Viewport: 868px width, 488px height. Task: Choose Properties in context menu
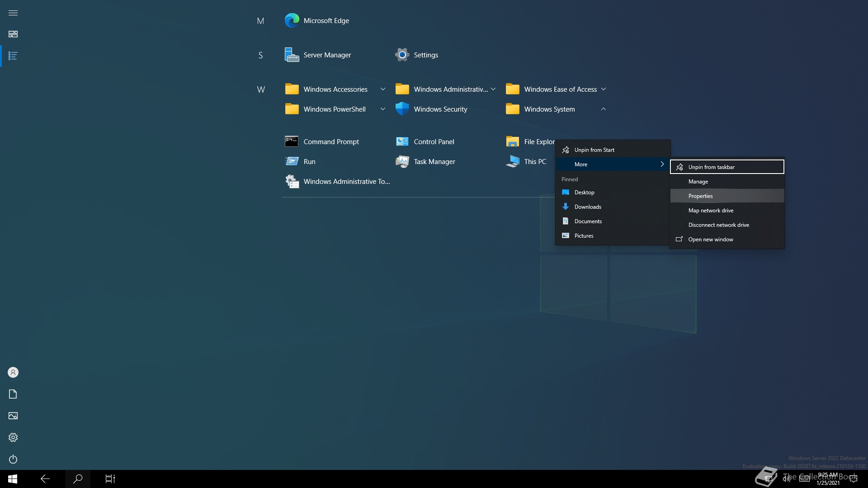click(727, 196)
